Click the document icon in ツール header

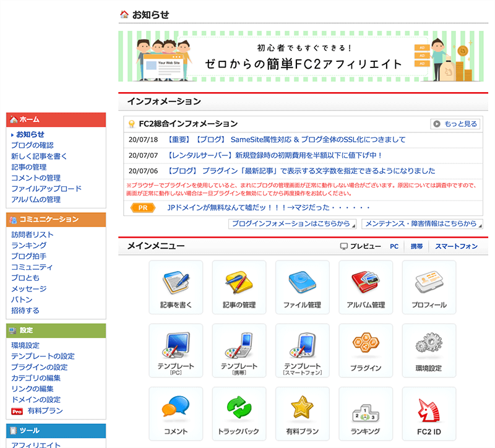(x=13, y=431)
